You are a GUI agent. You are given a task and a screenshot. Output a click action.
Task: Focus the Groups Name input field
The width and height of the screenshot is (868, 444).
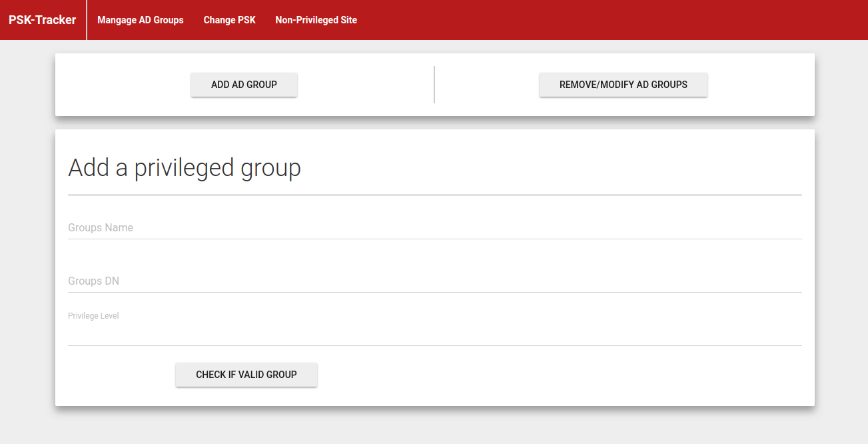coord(435,228)
